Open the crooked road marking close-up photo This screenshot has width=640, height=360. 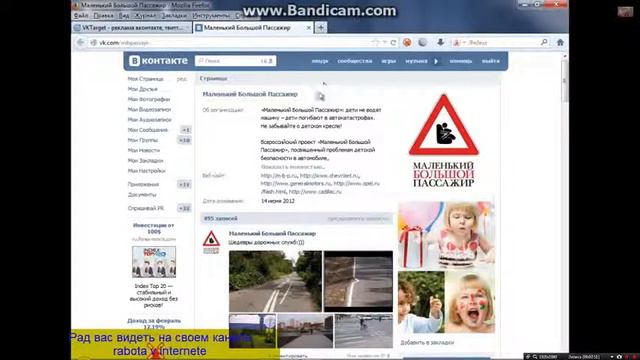358,282
